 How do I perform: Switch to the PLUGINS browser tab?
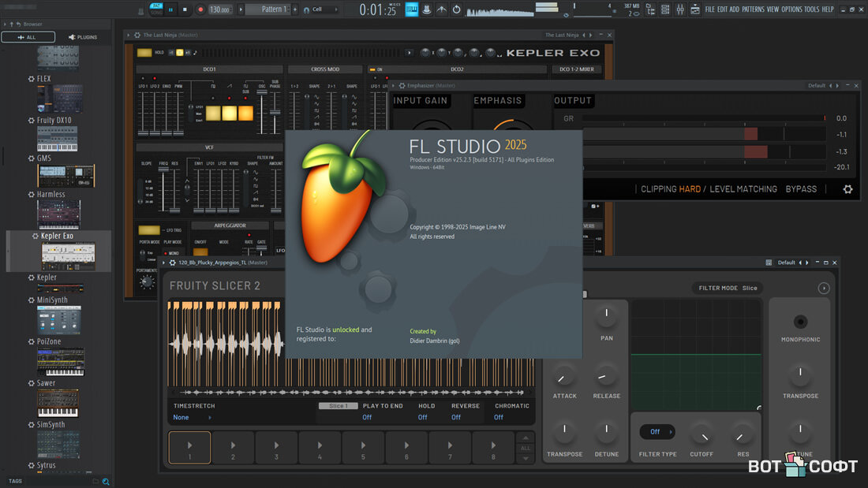tap(84, 37)
